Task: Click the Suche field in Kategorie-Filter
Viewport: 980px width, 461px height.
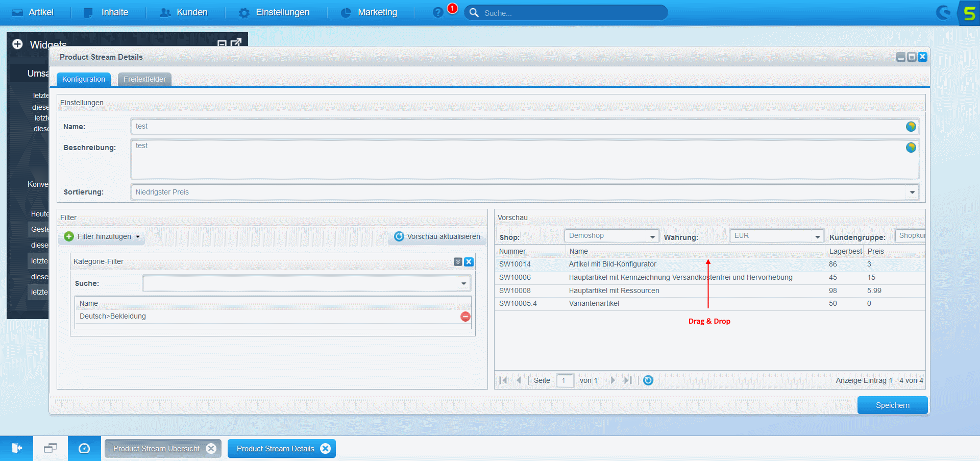Action: point(301,283)
